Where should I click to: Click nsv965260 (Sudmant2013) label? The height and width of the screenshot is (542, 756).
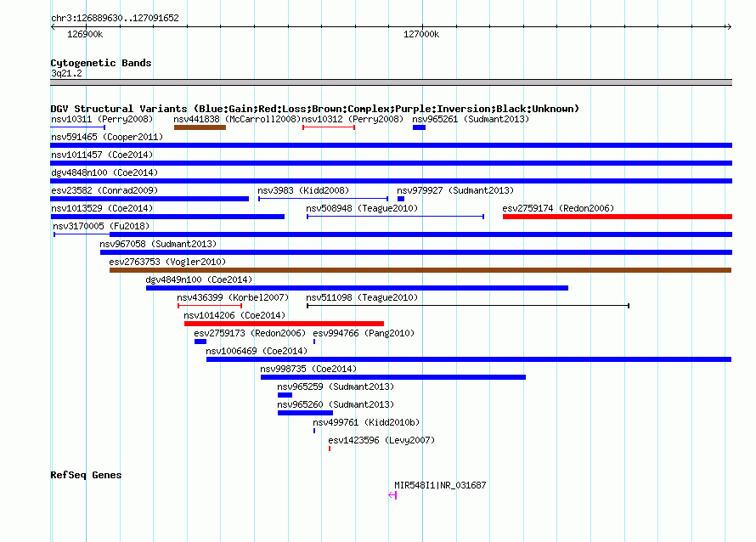336,404
